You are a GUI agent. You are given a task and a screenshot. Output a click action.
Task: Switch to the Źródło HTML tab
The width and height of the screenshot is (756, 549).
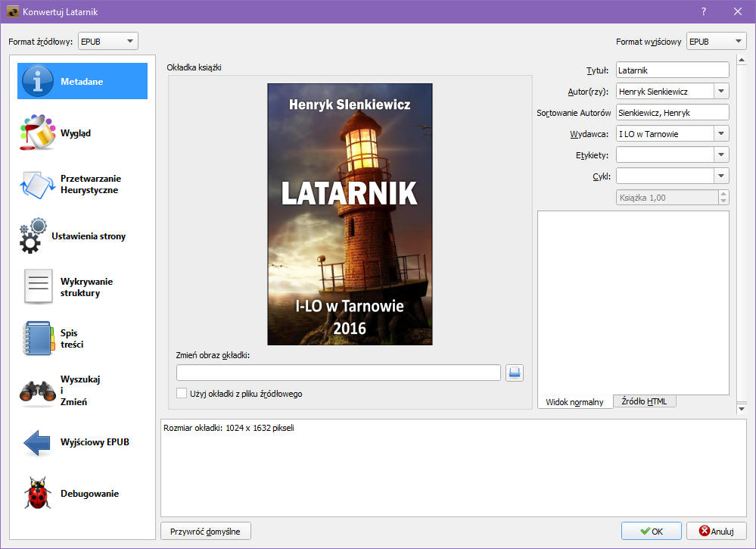pyautogui.click(x=644, y=401)
